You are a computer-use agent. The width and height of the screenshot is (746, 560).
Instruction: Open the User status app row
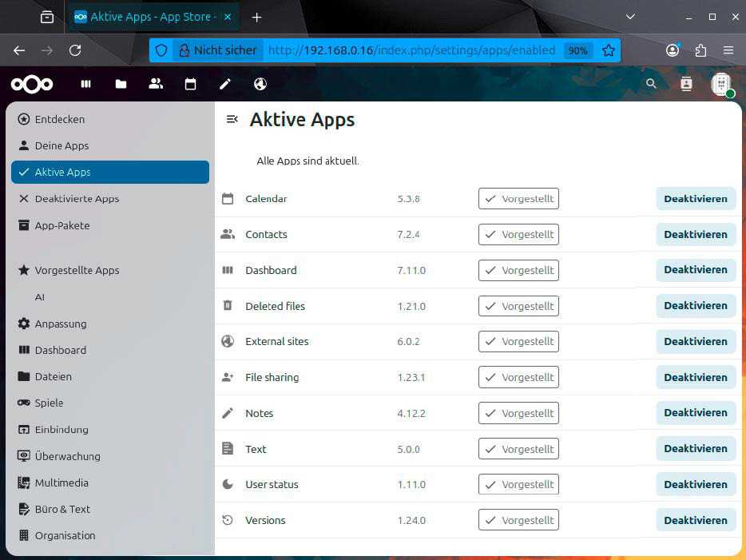click(478, 484)
